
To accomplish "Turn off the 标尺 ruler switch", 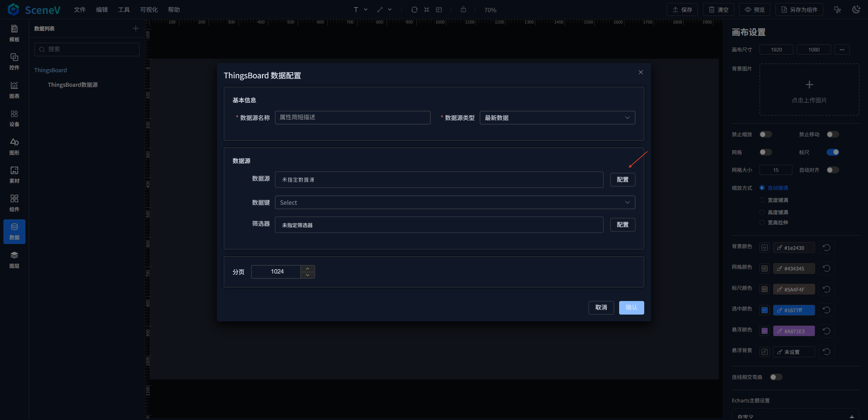I will [x=833, y=152].
